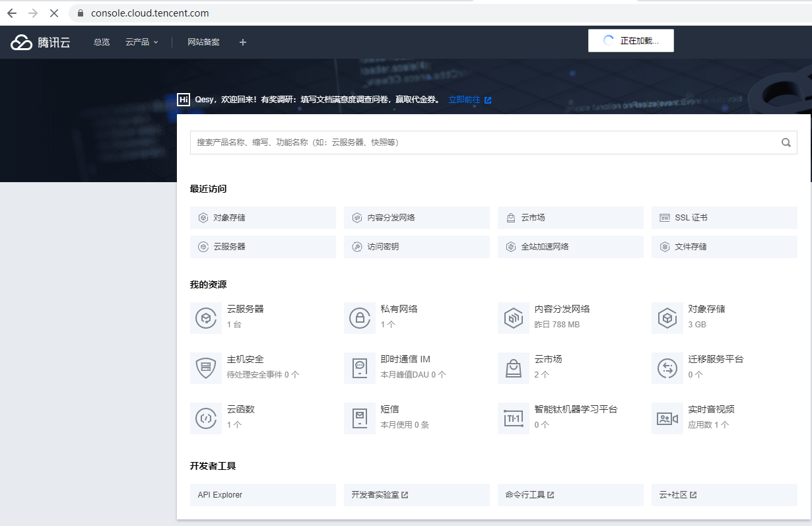Screen dimensions: 812x526
Task: Click the plus icon in navigation bar
Action: click(x=243, y=42)
